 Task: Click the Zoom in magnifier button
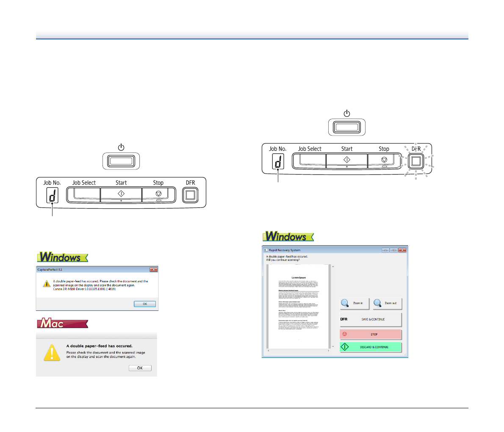tap(354, 303)
